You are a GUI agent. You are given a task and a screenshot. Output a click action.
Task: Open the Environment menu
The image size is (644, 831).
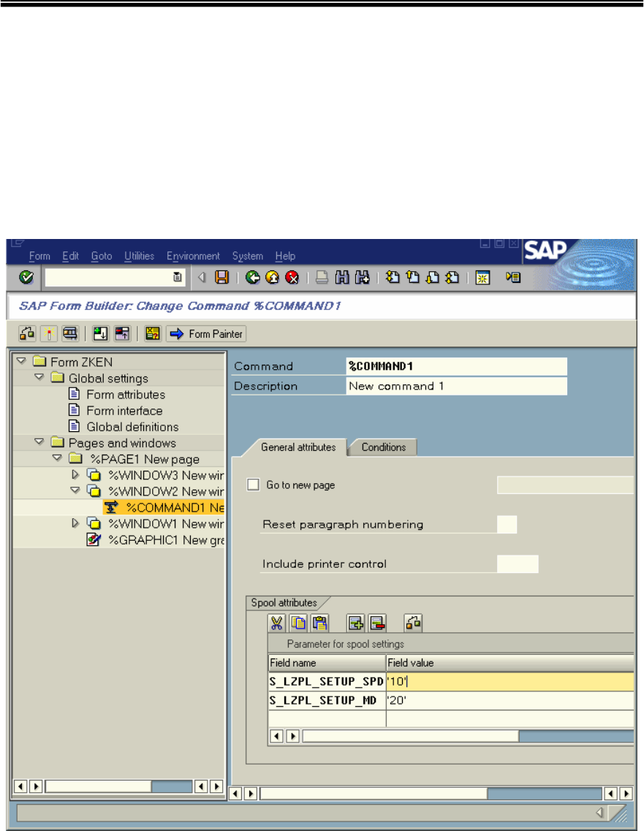[193, 257]
